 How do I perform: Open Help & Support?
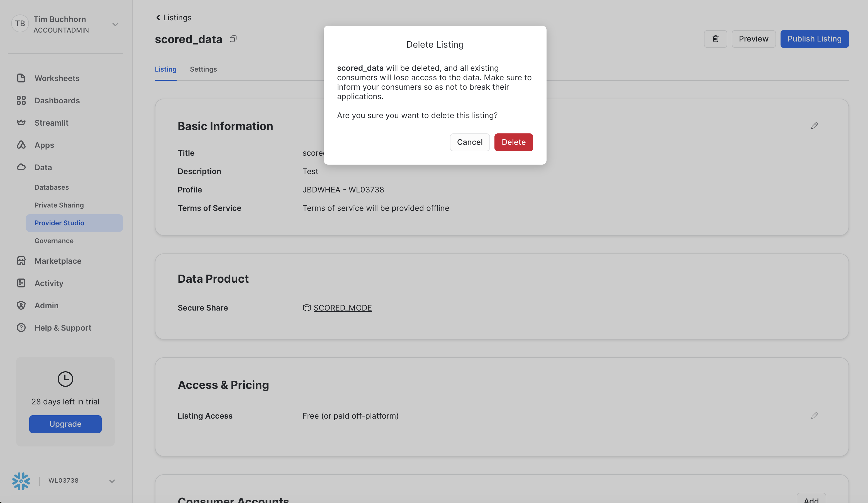point(63,328)
